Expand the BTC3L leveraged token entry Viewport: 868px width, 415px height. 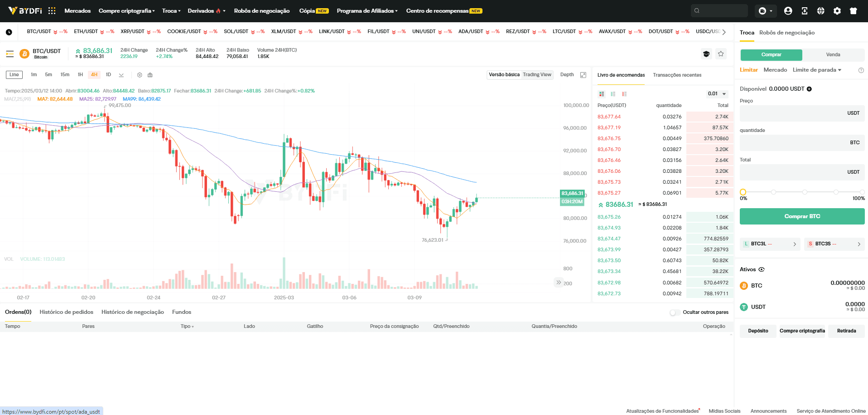[x=770, y=244]
